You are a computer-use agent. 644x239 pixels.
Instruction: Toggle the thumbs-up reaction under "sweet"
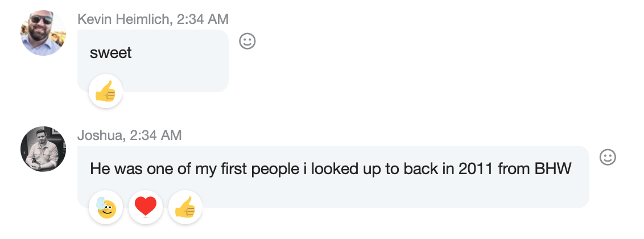point(106,91)
